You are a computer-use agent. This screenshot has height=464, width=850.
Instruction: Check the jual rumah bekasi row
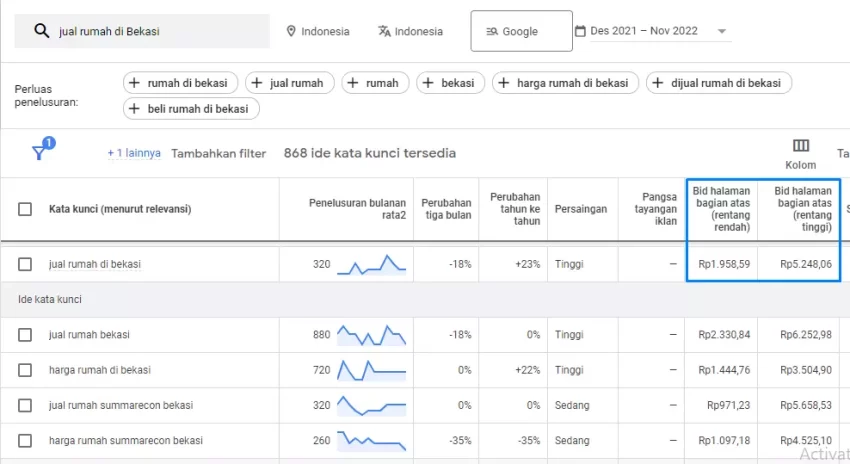coord(25,335)
